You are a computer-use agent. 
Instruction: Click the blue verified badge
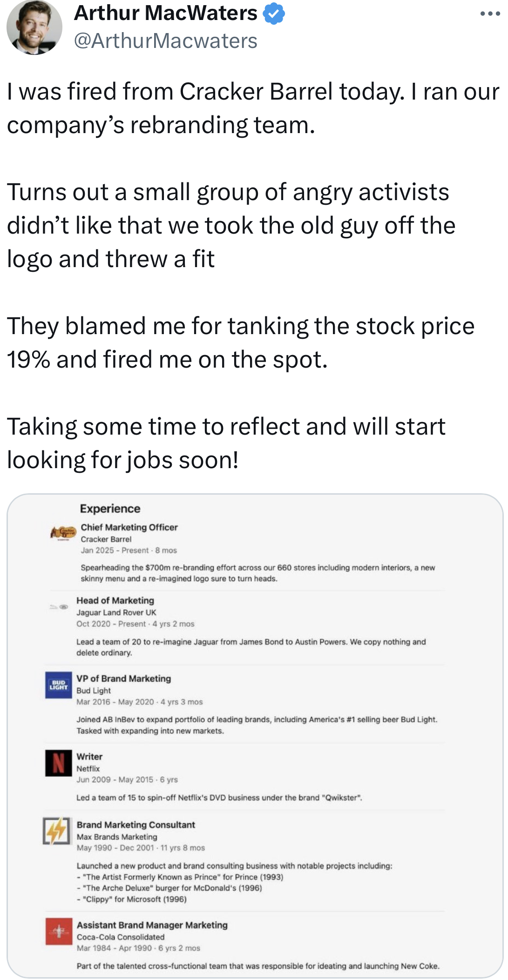(274, 14)
